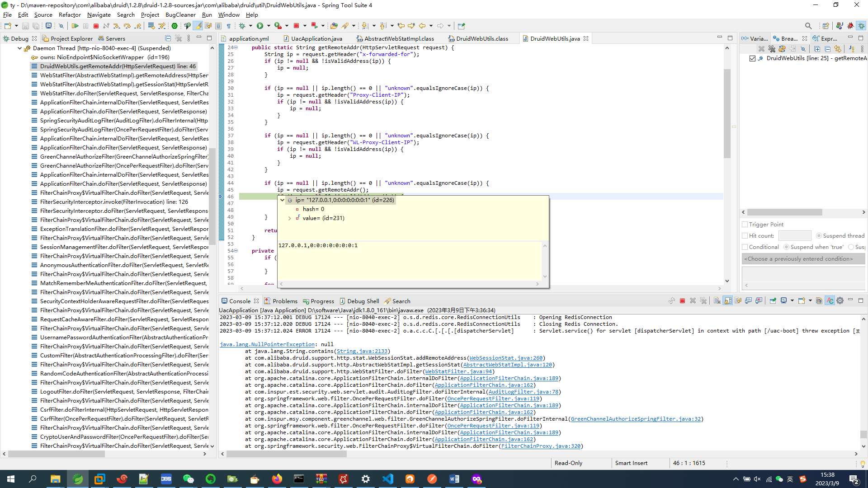Click the Hit count input field
The width and height of the screenshot is (868, 488).
pos(795,235)
